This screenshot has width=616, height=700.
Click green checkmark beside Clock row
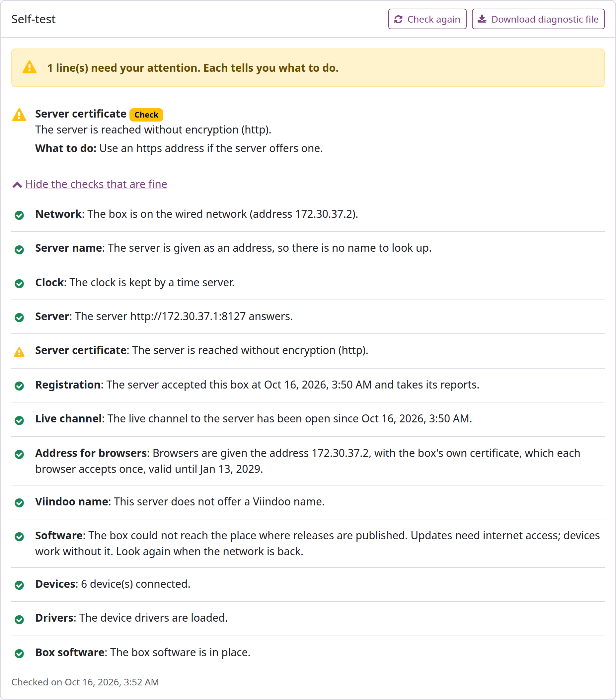[20, 284]
